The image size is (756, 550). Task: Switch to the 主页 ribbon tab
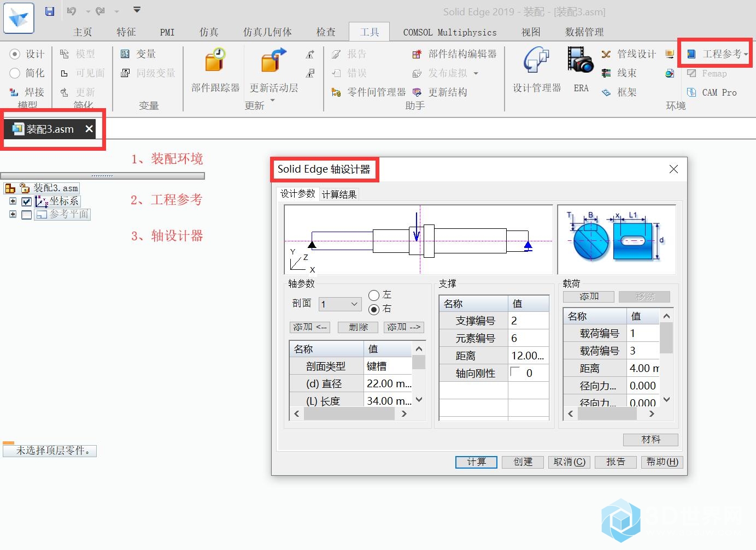(83, 32)
